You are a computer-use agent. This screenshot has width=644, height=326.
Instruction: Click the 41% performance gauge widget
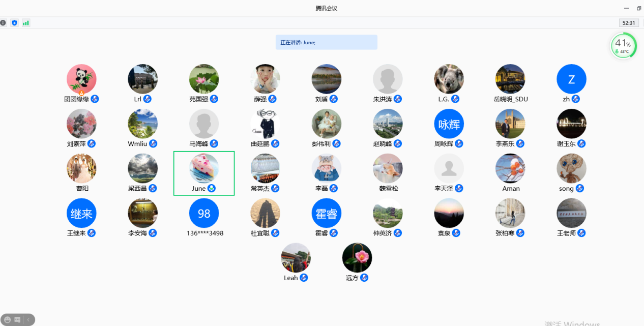623,46
